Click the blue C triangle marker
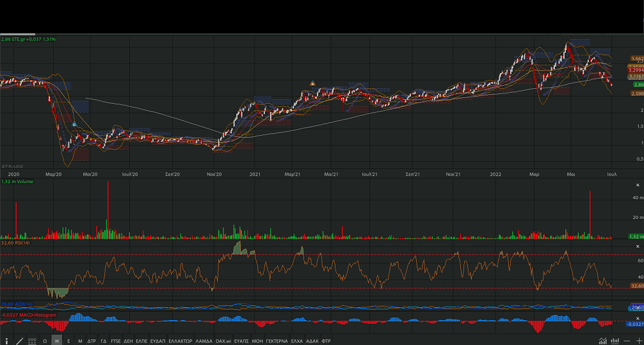This screenshot has height=345, width=644. coord(74,124)
